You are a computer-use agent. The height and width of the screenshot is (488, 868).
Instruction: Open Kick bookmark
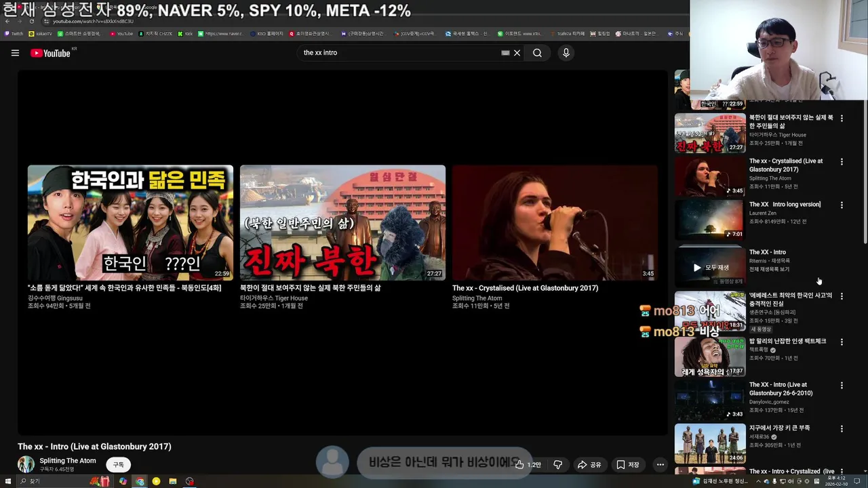pos(185,33)
